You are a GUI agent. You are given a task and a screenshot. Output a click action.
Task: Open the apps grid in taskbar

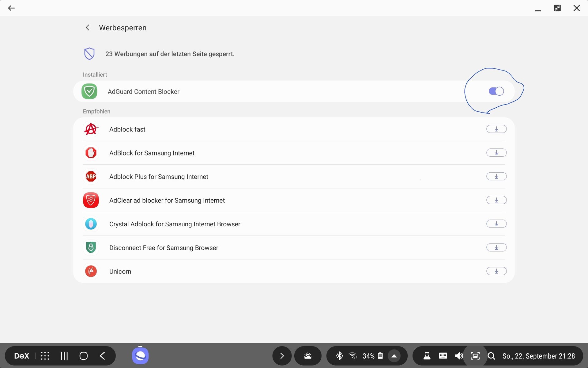pyautogui.click(x=45, y=356)
